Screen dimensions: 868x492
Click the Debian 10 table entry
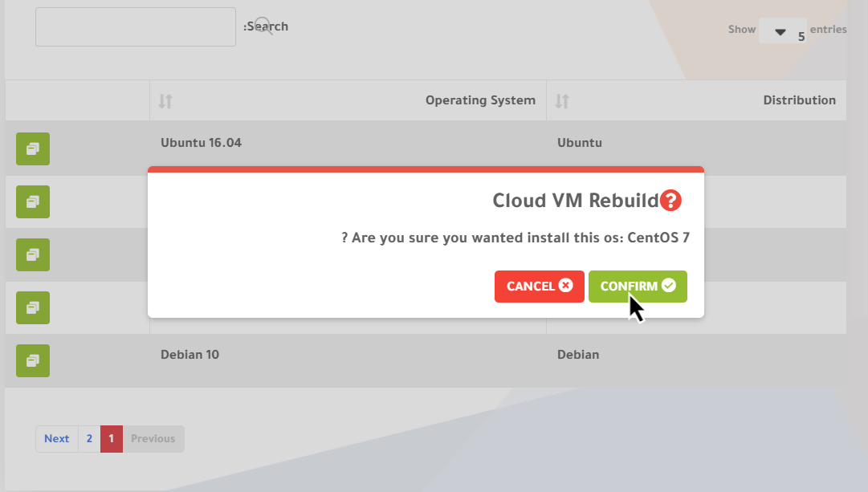coord(189,354)
